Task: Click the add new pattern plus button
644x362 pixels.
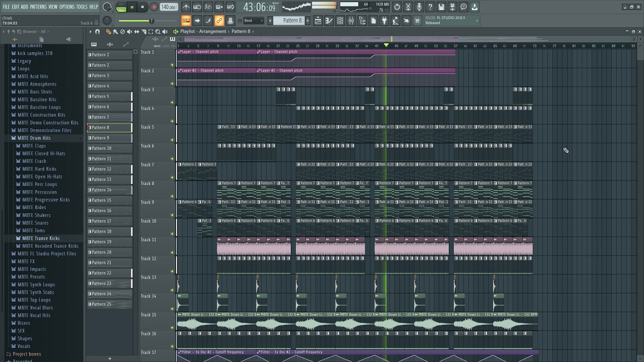Action: (x=110, y=358)
